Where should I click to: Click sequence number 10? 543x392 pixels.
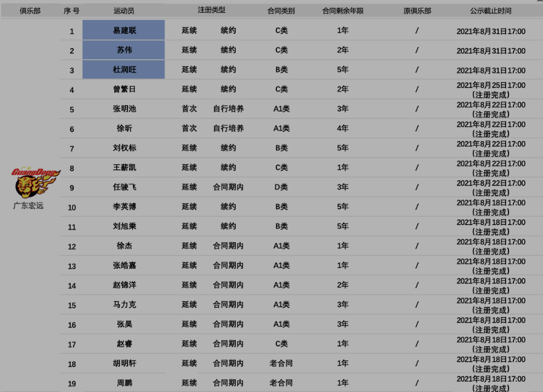(x=72, y=208)
